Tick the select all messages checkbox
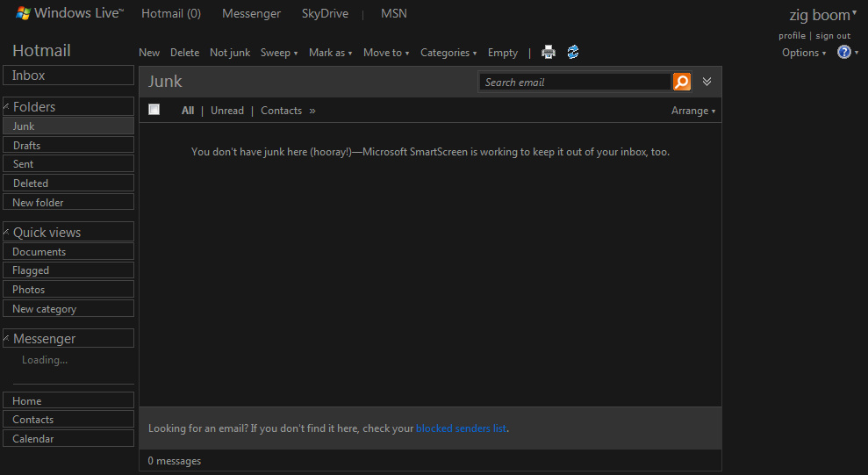 click(x=154, y=110)
